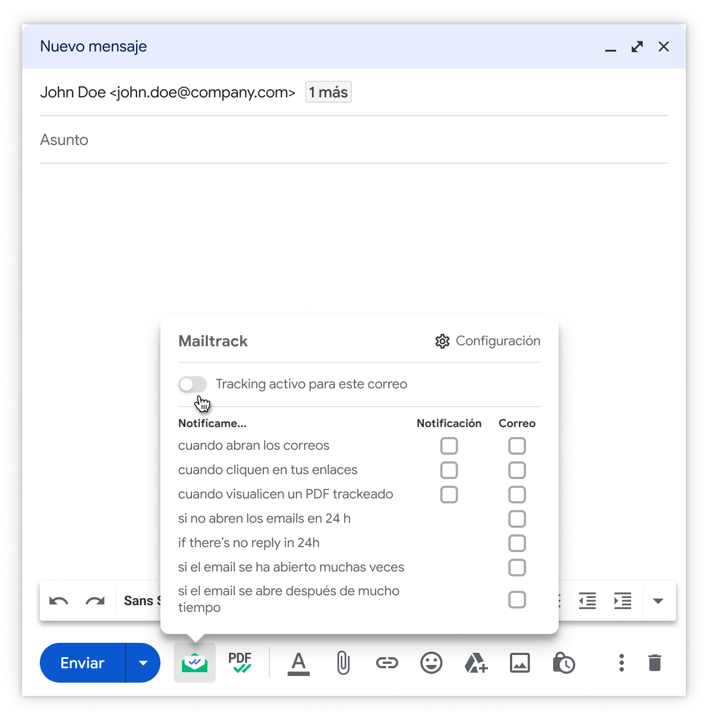The image size is (708, 728).
Task: Open the Mailtrack envelope icon
Action: point(194,663)
